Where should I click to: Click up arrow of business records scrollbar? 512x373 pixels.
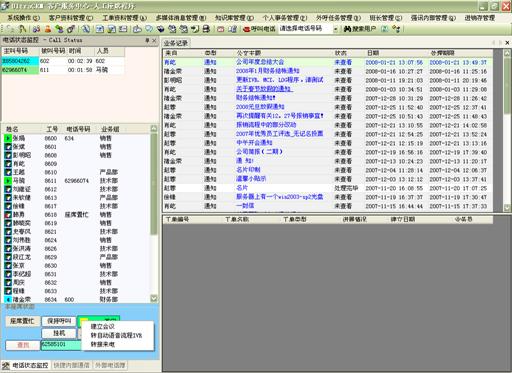507,53
